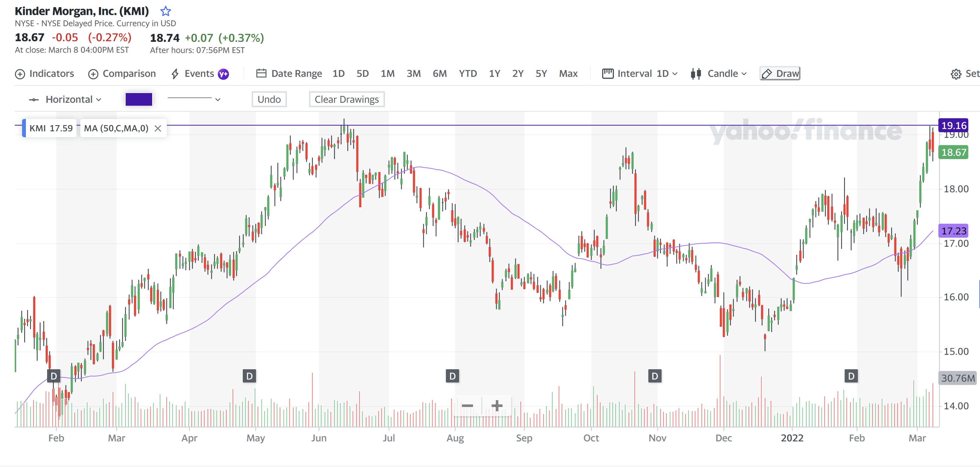Click the 18.67 current price label
This screenshot has width=980, height=467.
[x=954, y=152]
